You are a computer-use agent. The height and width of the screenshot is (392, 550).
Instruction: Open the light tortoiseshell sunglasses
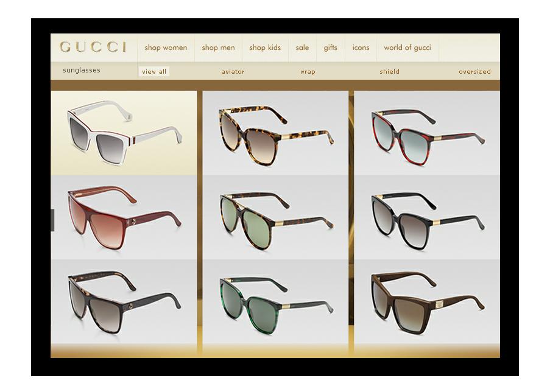(275, 133)
